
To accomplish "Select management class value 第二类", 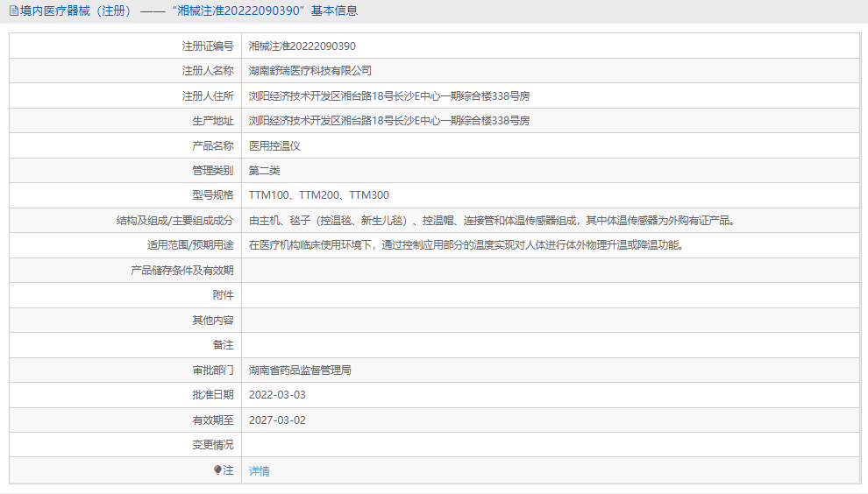I will (264, 171).
